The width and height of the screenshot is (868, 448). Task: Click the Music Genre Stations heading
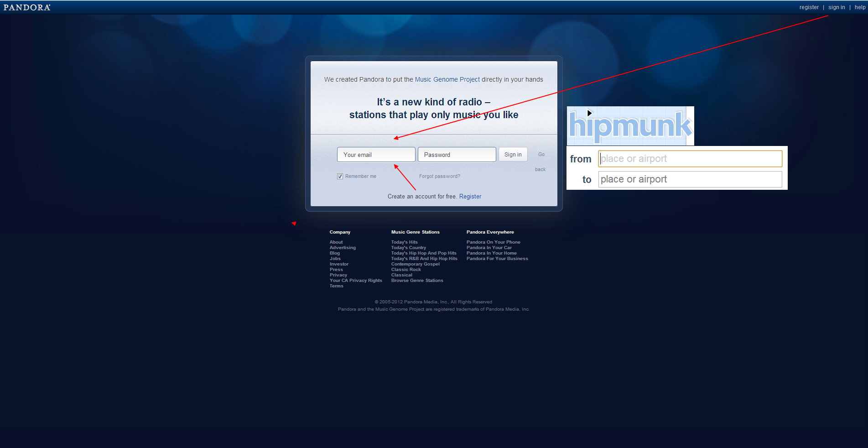tap(415, 232)
